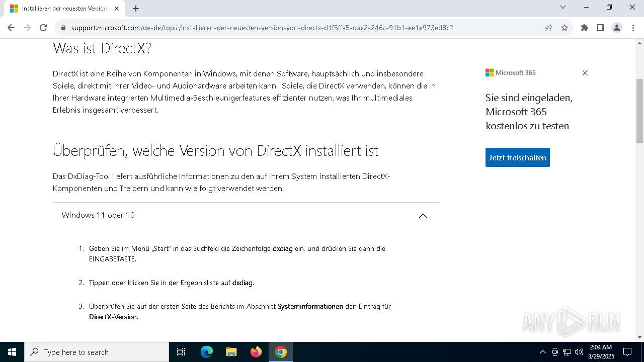Toggle the browser side panel
Viewport: 644px width, 362px height.
pos(601,28)
